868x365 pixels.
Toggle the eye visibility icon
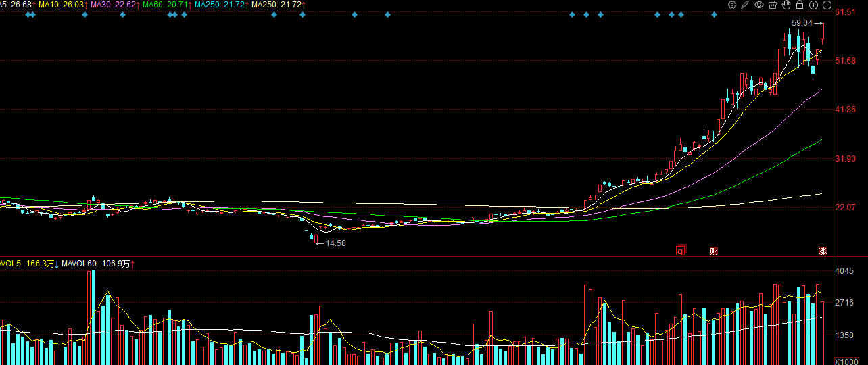759,5
